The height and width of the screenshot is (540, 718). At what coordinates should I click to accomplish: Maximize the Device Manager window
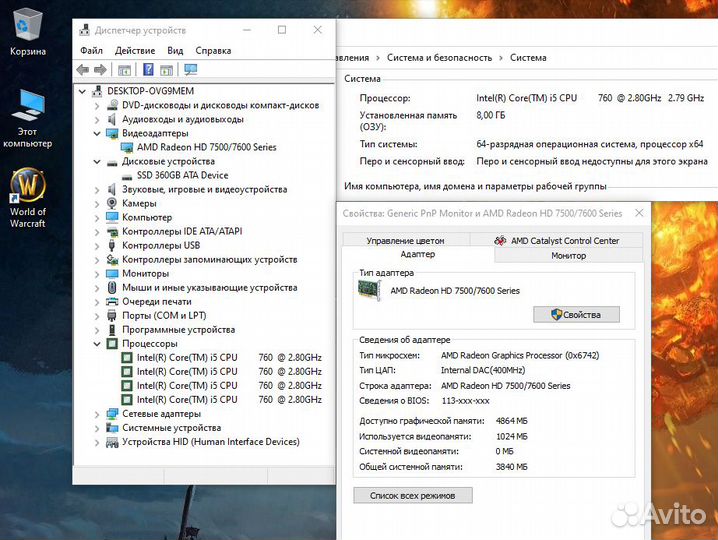[282, 30]
